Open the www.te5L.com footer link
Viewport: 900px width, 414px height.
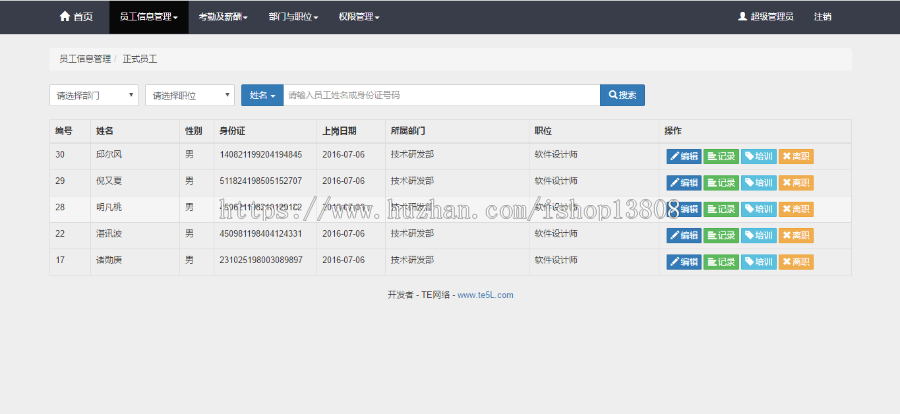point(485,295)
